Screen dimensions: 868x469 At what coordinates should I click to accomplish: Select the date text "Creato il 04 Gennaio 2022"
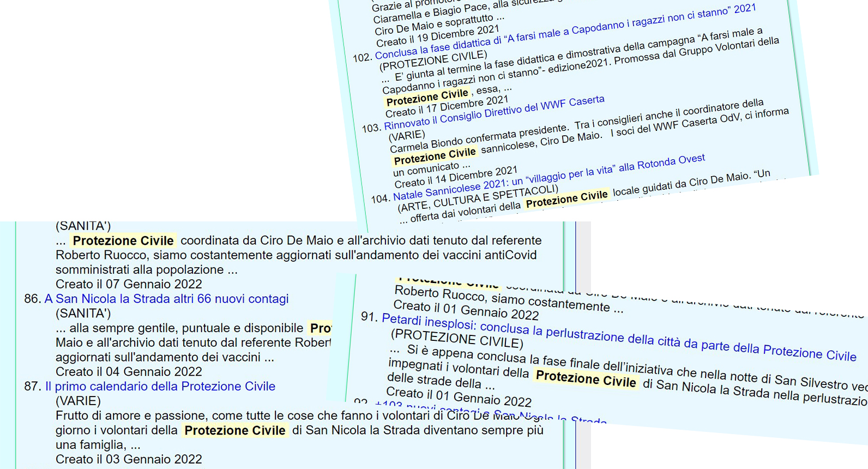pos(129,372)
